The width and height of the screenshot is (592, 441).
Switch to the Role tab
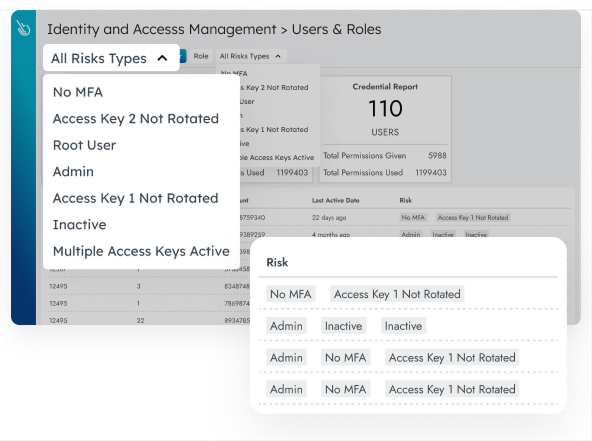[201, 56]
